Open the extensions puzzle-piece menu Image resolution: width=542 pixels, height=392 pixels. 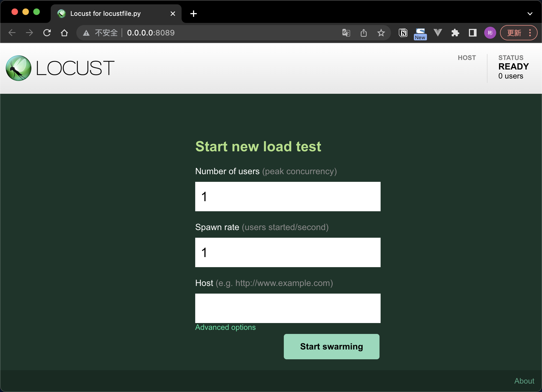455,33
